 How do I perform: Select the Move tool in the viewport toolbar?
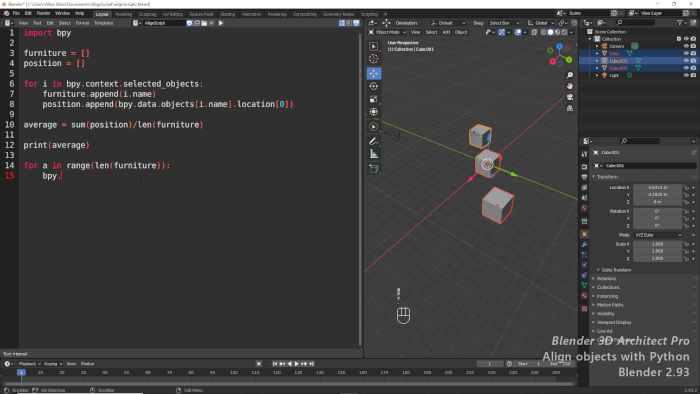tap(374, 73)
